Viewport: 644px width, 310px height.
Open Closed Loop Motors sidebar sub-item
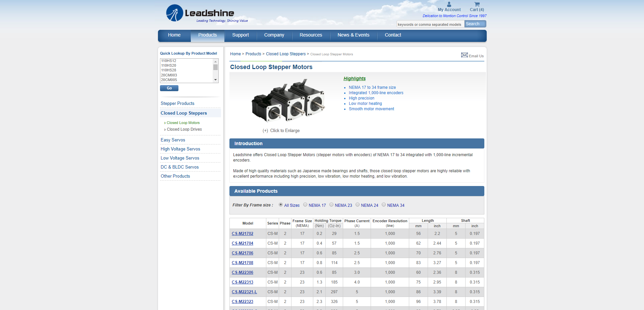tap(183, 123)
